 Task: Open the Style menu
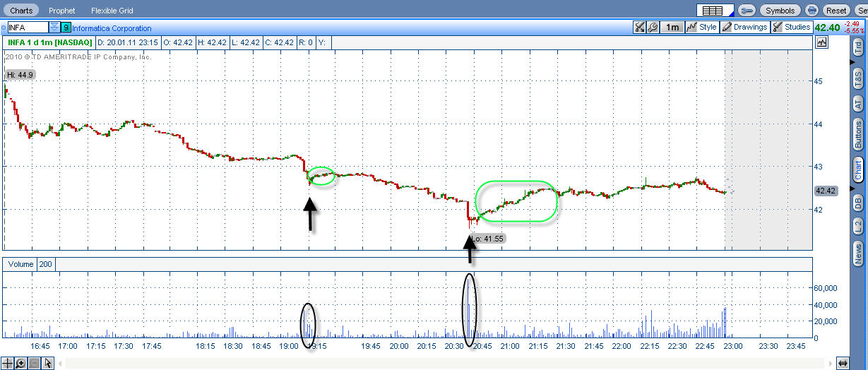pos(703,28)
